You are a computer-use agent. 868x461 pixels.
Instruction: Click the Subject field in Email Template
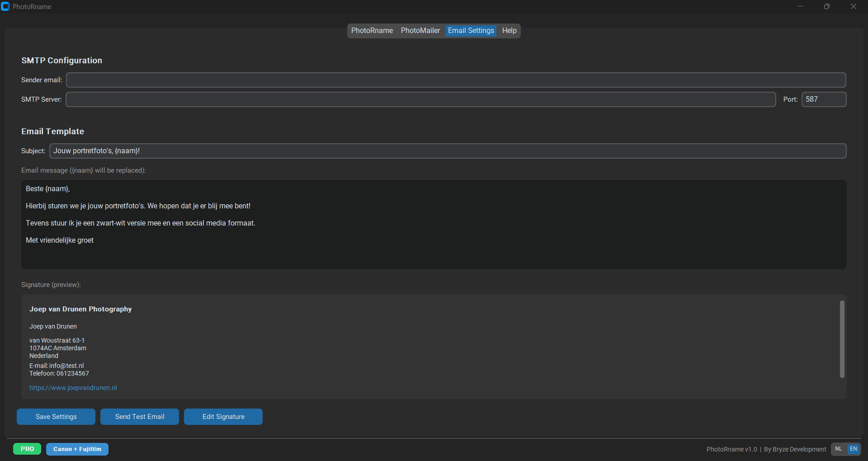pyautogui.click(x=448, y=151)
